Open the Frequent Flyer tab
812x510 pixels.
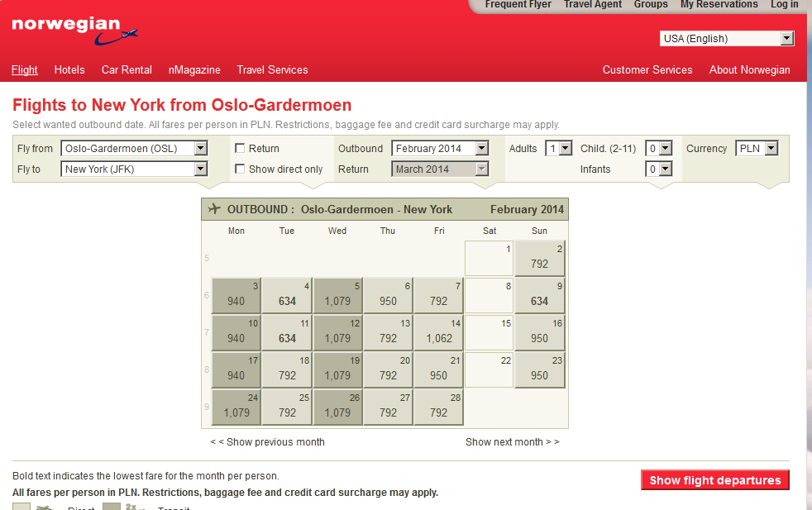[518, 5]
